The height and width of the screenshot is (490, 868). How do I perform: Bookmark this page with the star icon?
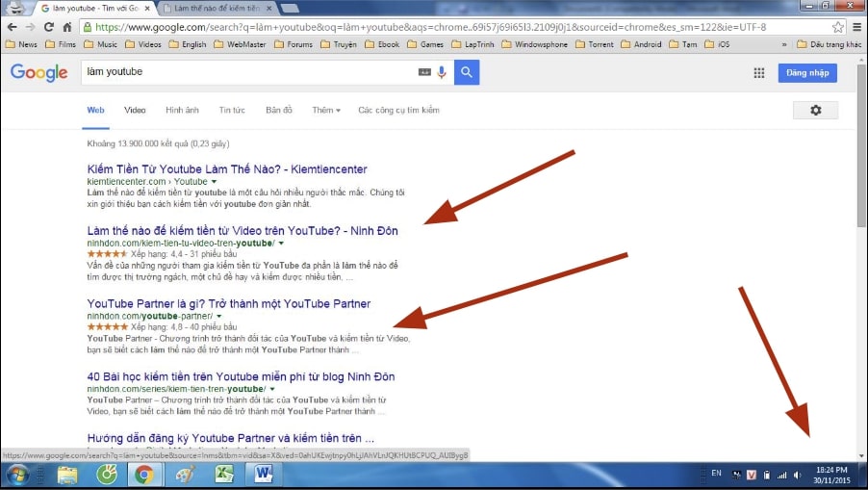tap(838, 27)
